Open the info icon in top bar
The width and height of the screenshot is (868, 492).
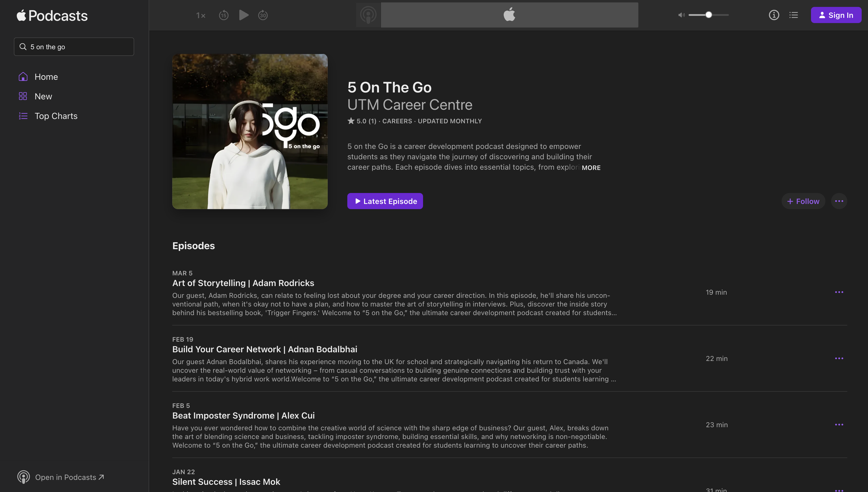click(x=774, y=15)
